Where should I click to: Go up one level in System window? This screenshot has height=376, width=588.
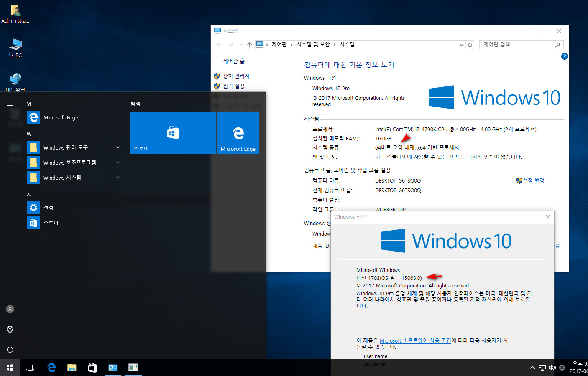250,45
